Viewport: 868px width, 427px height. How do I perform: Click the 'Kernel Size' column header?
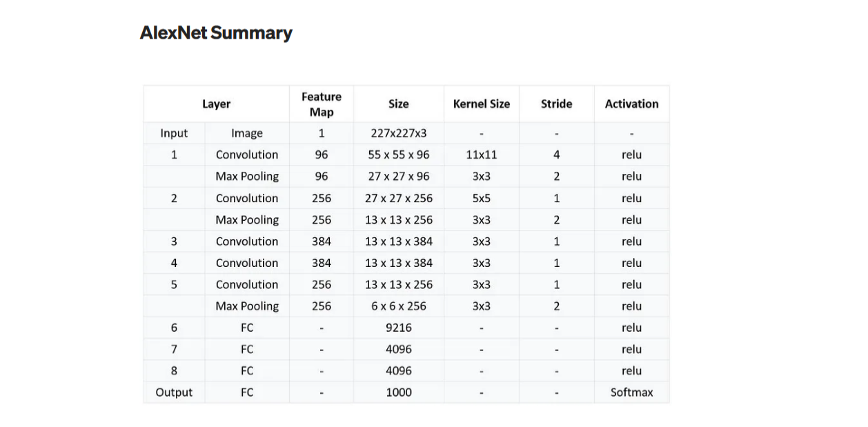pyautogui.click(x=481, y=104)
